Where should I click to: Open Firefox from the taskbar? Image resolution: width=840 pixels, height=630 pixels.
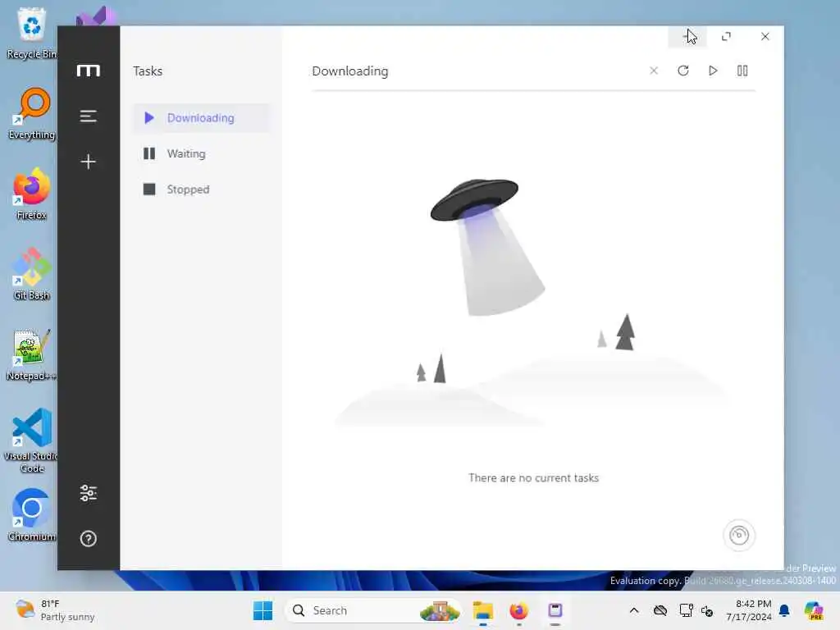[x=518, y=610]
